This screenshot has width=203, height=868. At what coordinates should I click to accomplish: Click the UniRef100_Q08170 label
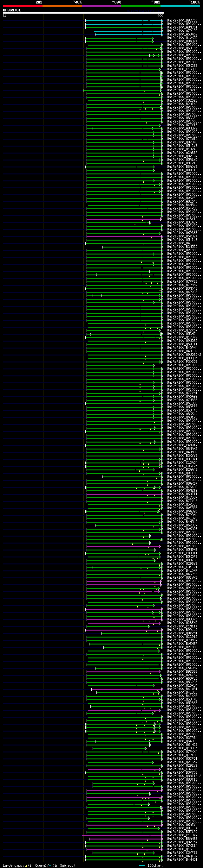pyautogui.click(x=182, y=418)
